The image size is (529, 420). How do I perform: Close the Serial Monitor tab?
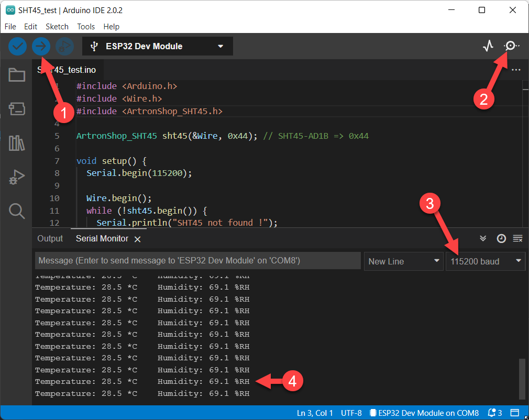tap(137, 239)
